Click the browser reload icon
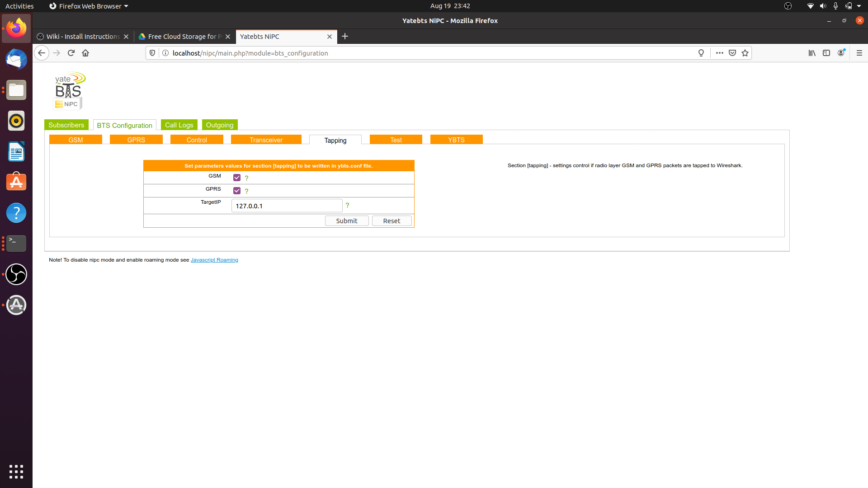Screen dimensions: 868x488 pyautogui.click(x=71, y=53)
